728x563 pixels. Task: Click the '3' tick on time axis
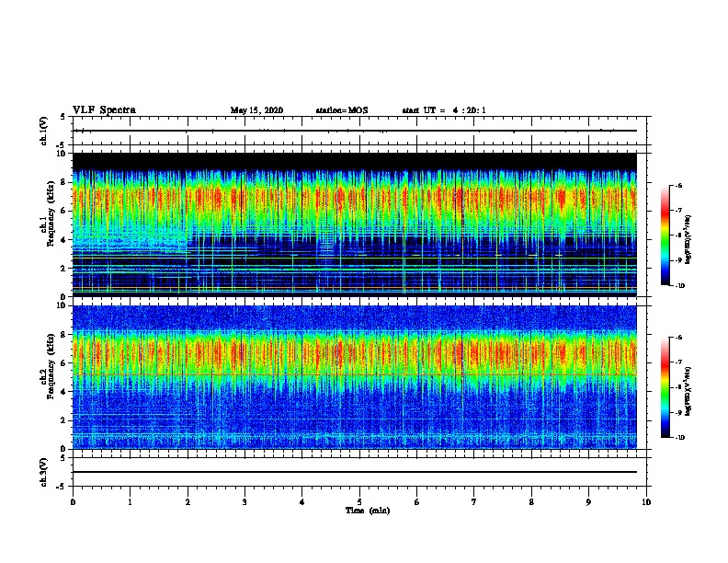(x=245, y=502)
